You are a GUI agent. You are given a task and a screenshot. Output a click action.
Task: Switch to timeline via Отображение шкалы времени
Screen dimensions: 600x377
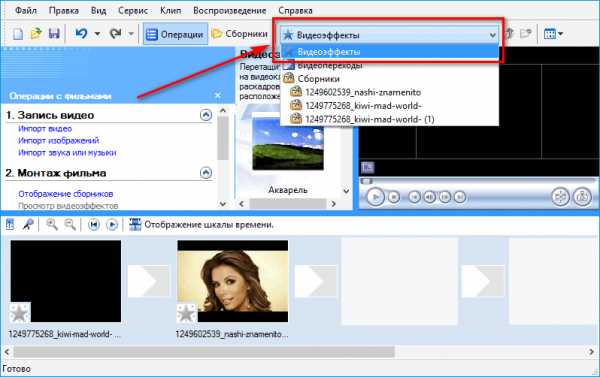(x=202, y=225)
